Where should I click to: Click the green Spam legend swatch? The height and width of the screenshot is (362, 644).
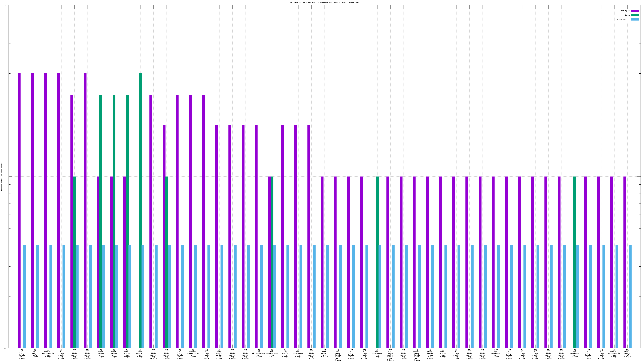click(635, 15)
